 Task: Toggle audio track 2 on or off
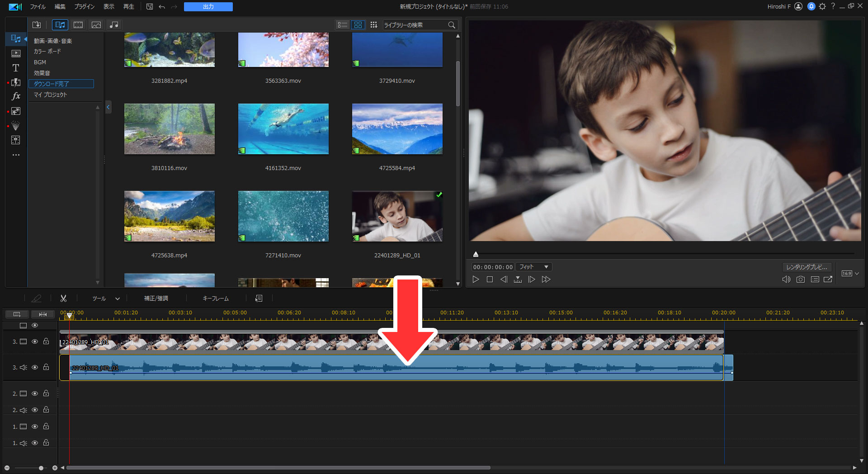coord(35,410)
